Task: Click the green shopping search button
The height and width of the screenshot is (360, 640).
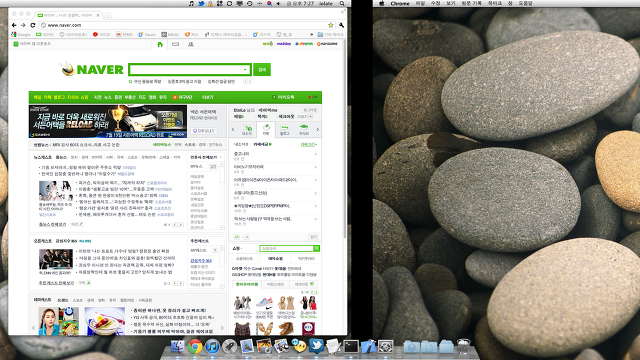Action: [x=316, y=248]
